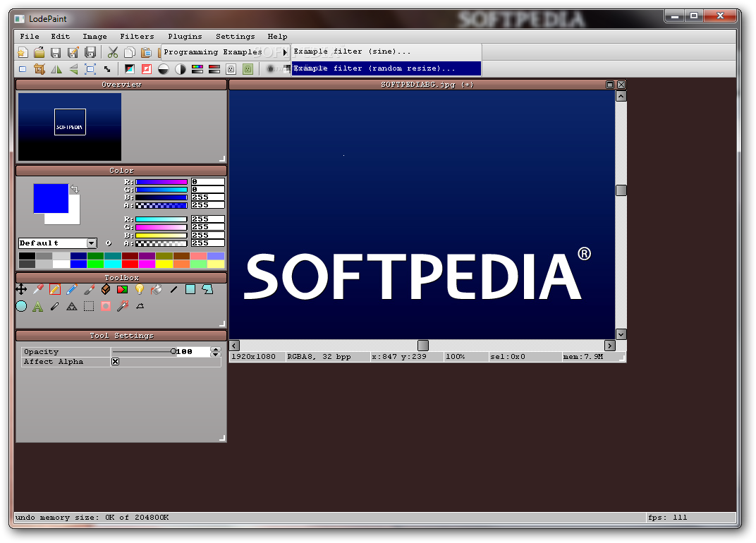
Task: Click scroll-left arrow of image window
Action: tap(234, 346)
